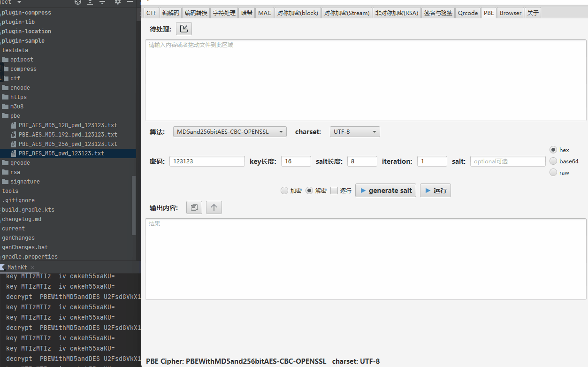The height and width of the screenshot is (367, 588).
Task: Select plugin-location module in project tree
Action: (26, 31)
